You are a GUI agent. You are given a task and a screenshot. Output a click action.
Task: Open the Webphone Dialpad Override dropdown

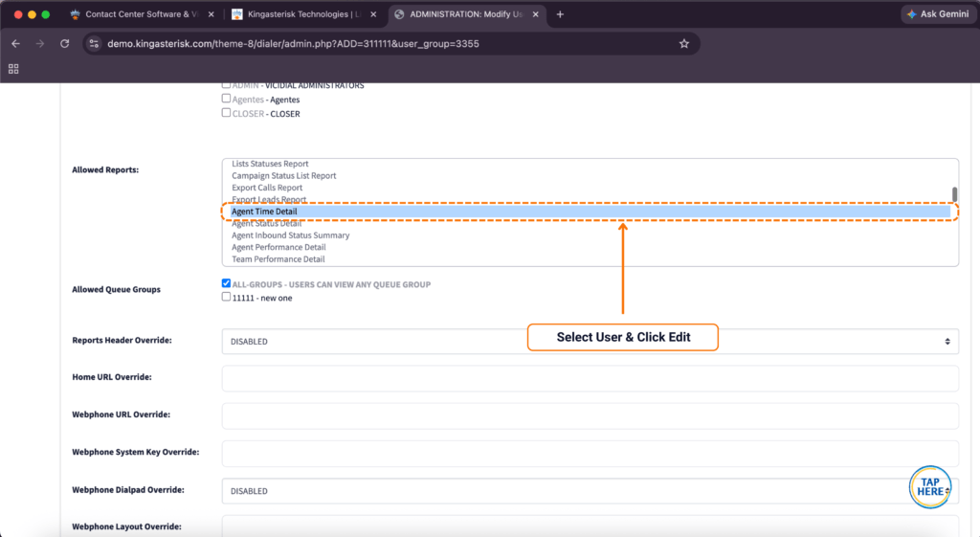[x=590, y=491]
